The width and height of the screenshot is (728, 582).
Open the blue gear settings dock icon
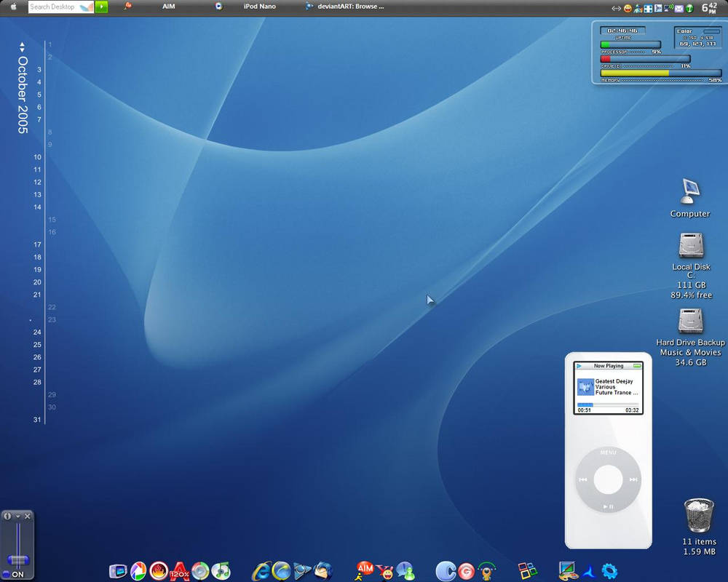tap(609, 571)
